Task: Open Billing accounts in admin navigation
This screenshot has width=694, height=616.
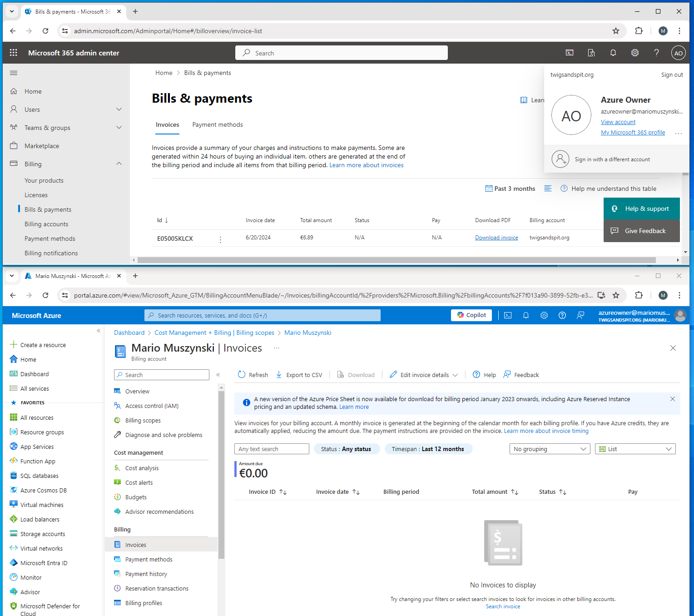Action: point(46,224)
